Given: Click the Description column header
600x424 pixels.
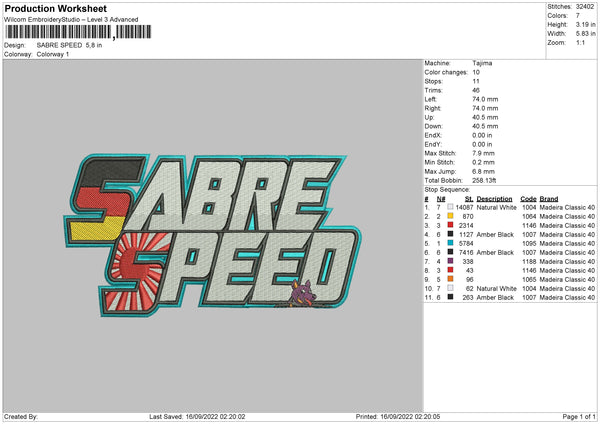Looking at the screenshot, I should [x=494, y=198].
